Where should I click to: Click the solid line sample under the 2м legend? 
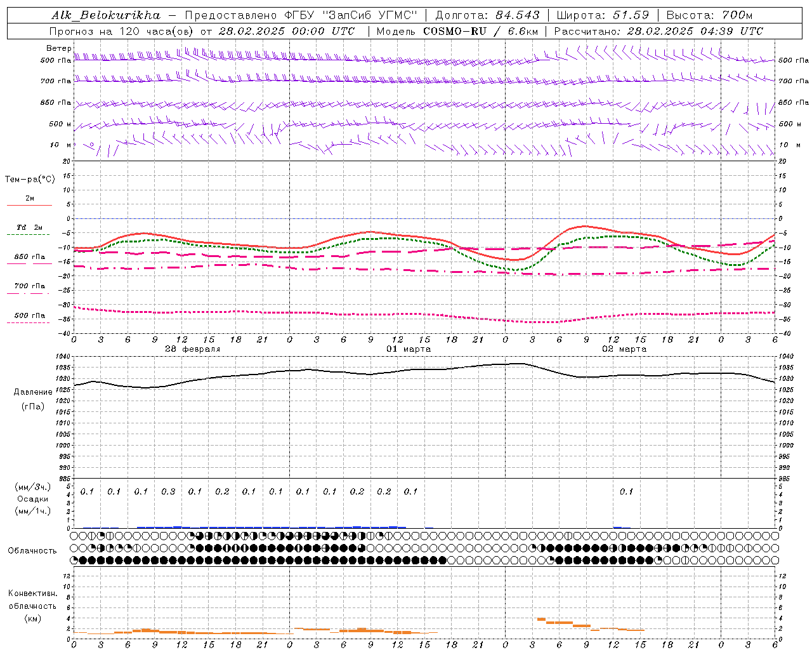pos(29,205)
